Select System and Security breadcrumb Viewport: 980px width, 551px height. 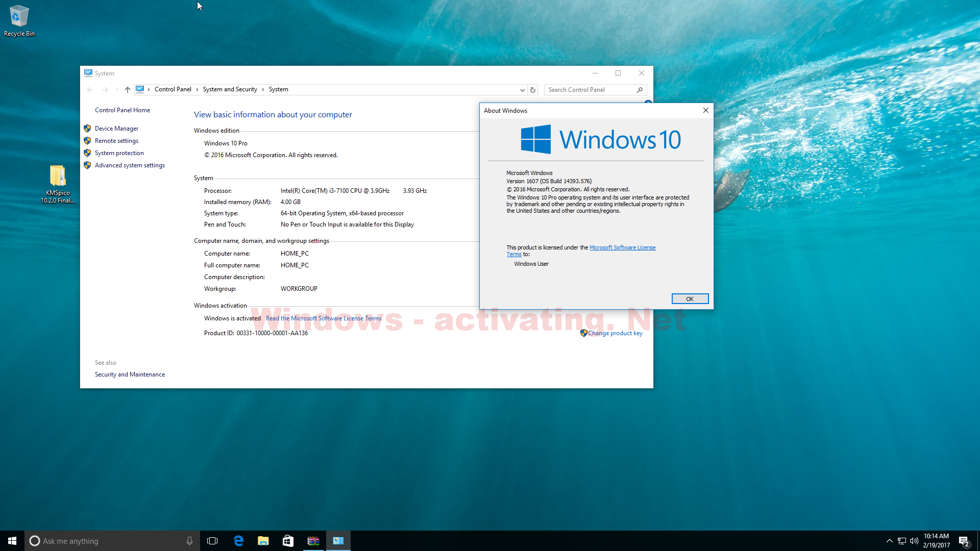coord(229,89)
